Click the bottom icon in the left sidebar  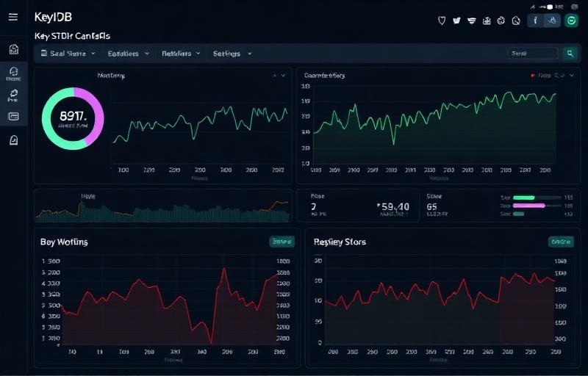click(x=13, y=140)
